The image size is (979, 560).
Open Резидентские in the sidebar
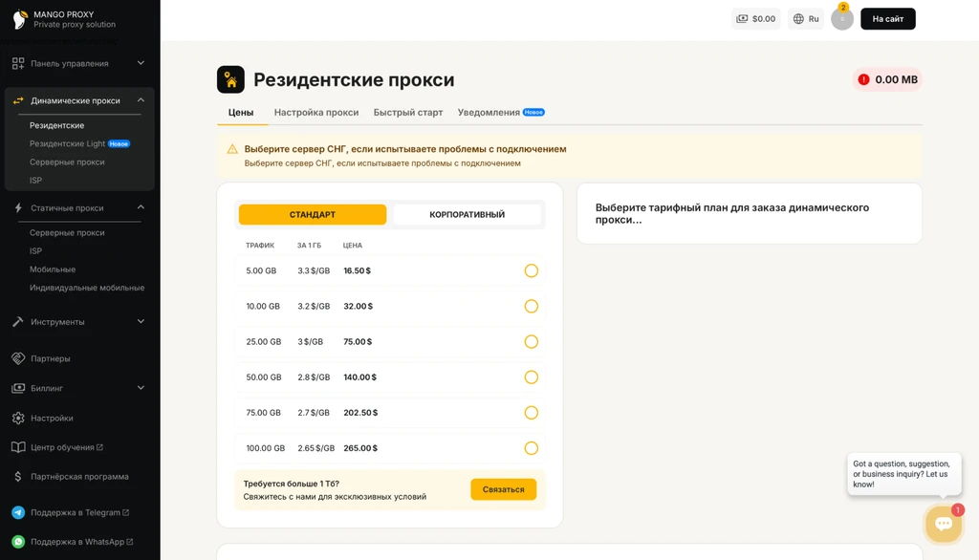coord(56,125)
